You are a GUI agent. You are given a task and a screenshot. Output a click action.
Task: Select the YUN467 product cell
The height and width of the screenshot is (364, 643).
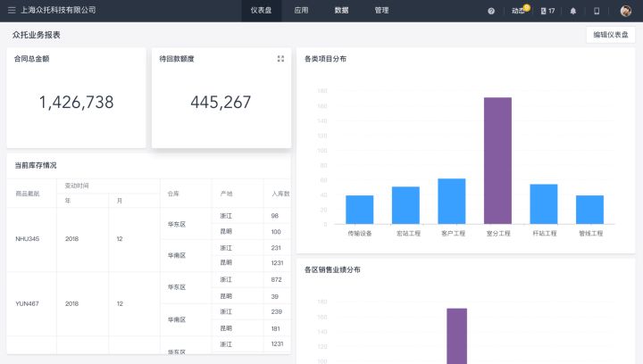27,303
